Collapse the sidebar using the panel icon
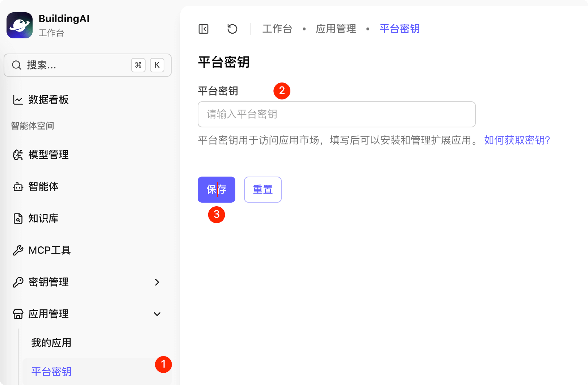The width and height of the screenshot is (588, 385). tap(203, 29)
